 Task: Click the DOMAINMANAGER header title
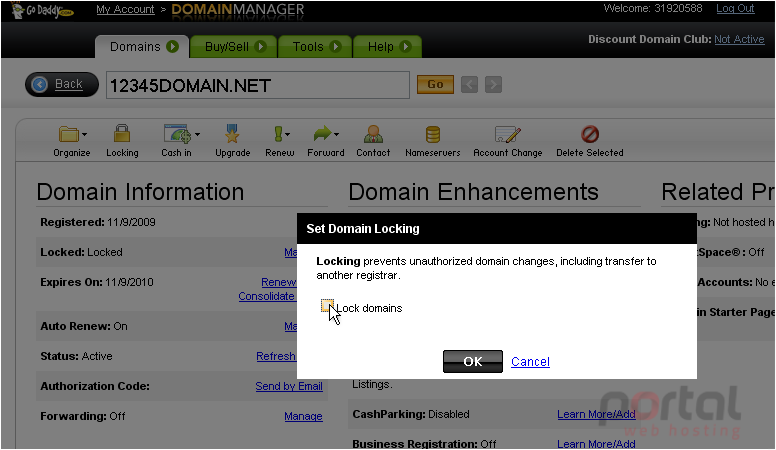pyautogui.click(x=238, y=10)
